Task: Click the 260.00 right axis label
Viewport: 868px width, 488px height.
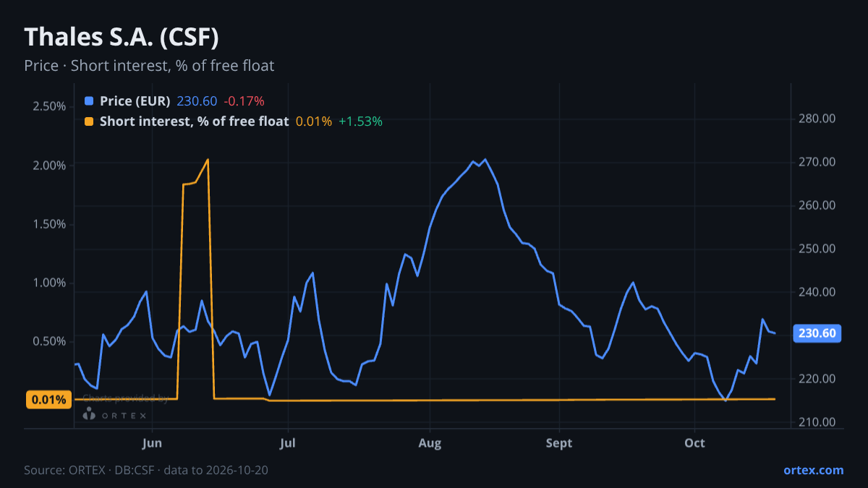Action: pos(818,205)
